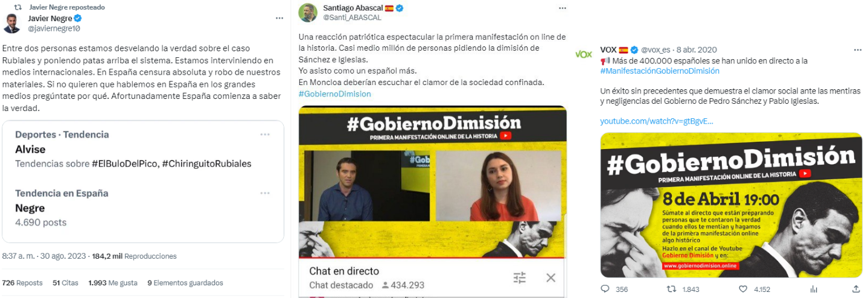
Task: Share the VOX tweet
Action: pos(856,289)
